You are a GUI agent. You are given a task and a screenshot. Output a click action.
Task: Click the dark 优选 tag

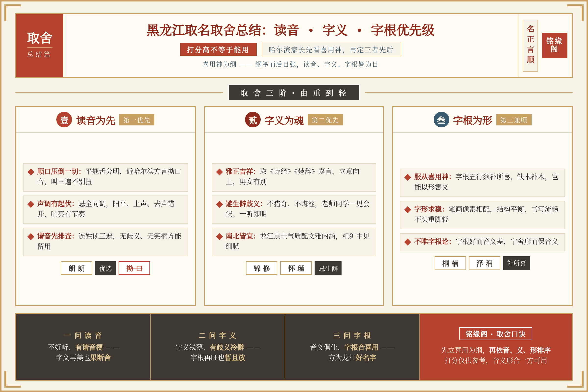point(105,268)
